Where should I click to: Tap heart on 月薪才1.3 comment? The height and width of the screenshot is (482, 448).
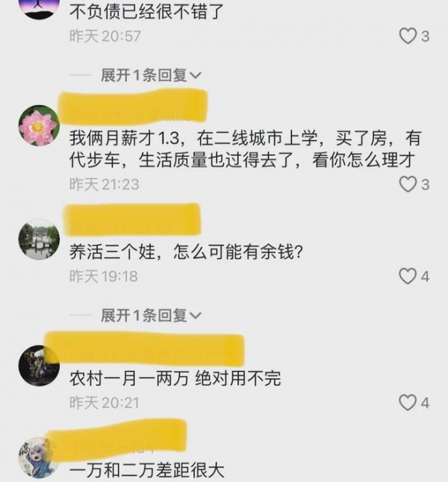coord(408,184)
